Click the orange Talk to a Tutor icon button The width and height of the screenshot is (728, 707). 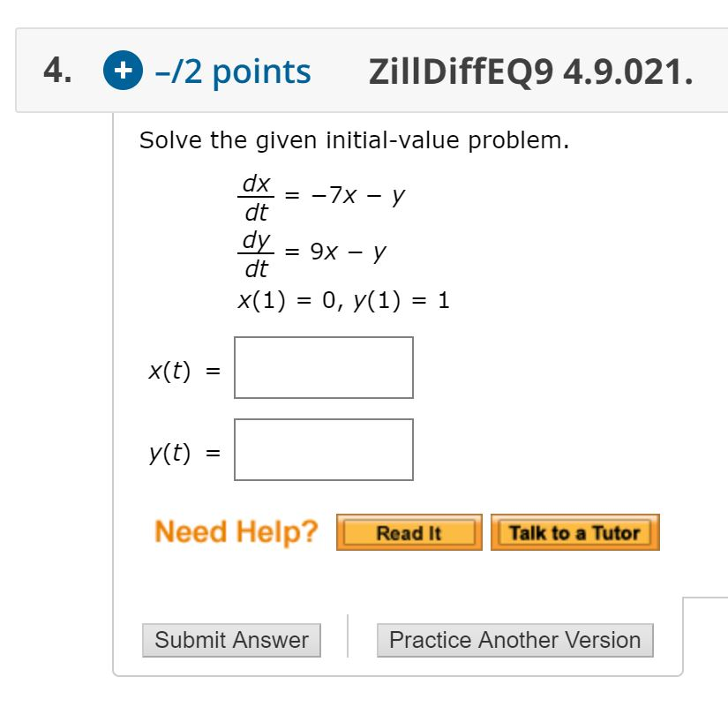point(574,532)
